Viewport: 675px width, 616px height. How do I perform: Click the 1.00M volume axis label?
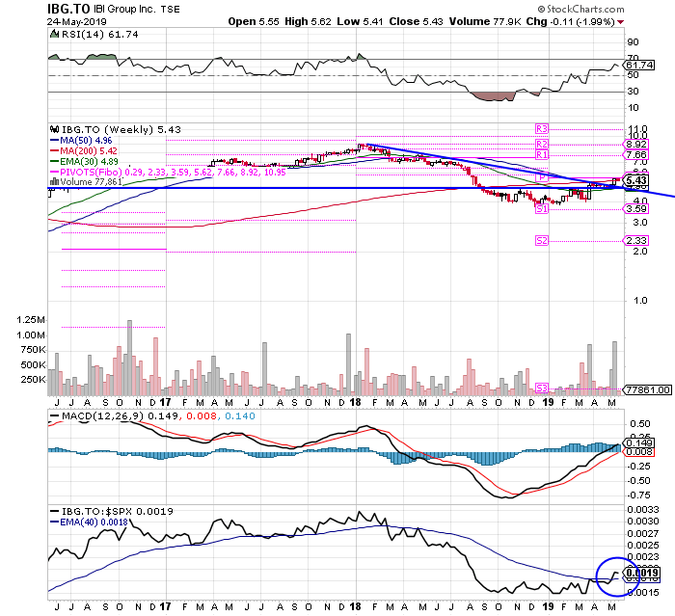click(x=31, y=335)
